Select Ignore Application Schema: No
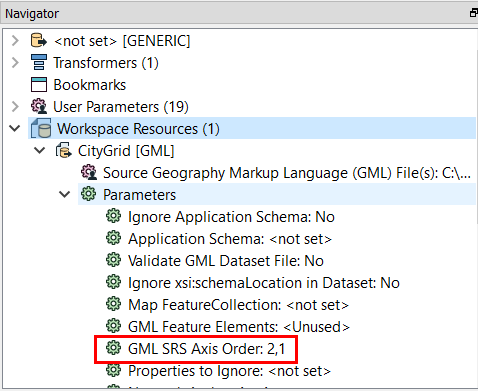 pyautogui.click(x=231, y=217)
